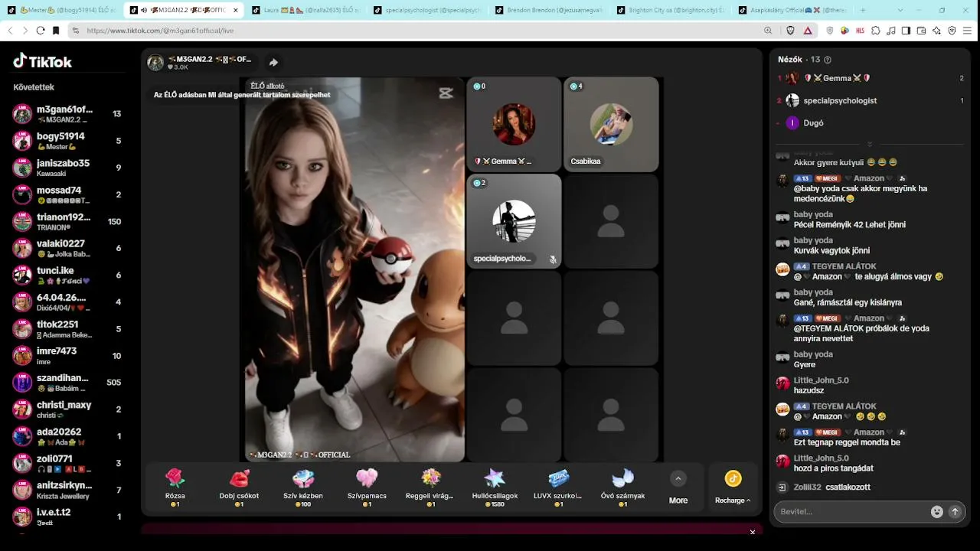The height and width of the screenshot is (551, 980).
Task: Open anitzsirkyn live in sidebar
Action: coord(68,490)
